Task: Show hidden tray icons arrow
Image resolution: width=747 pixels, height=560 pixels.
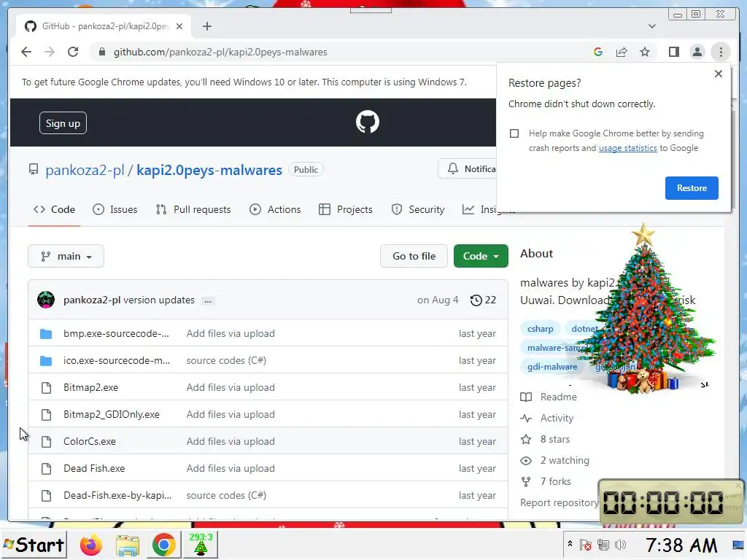Action: pyautogui.click(x=570, y=544)
